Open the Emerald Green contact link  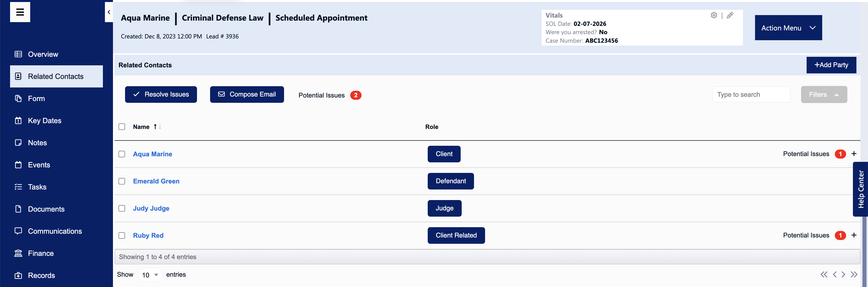156,181
